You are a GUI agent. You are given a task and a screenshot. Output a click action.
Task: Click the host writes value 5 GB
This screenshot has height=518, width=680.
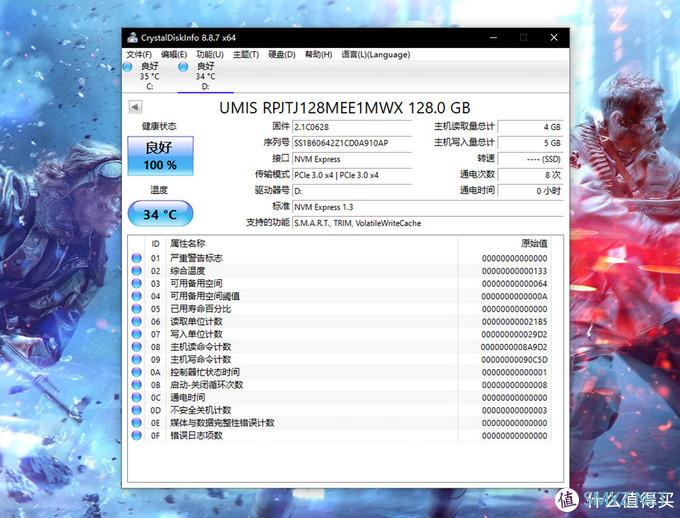point(530,143)
